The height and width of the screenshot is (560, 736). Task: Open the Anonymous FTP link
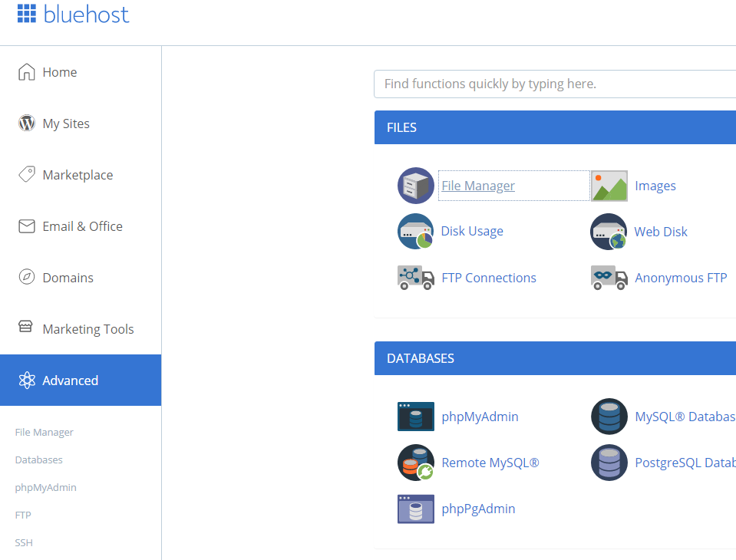681,278
